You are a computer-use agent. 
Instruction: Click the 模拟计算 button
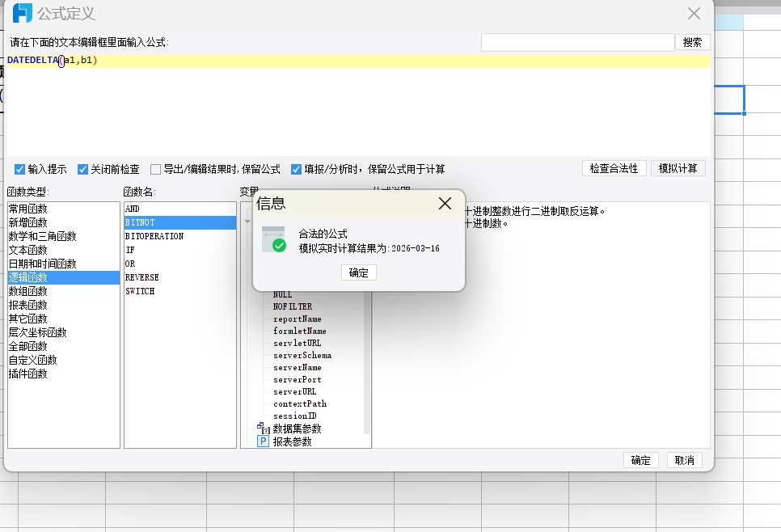[678, 168]
